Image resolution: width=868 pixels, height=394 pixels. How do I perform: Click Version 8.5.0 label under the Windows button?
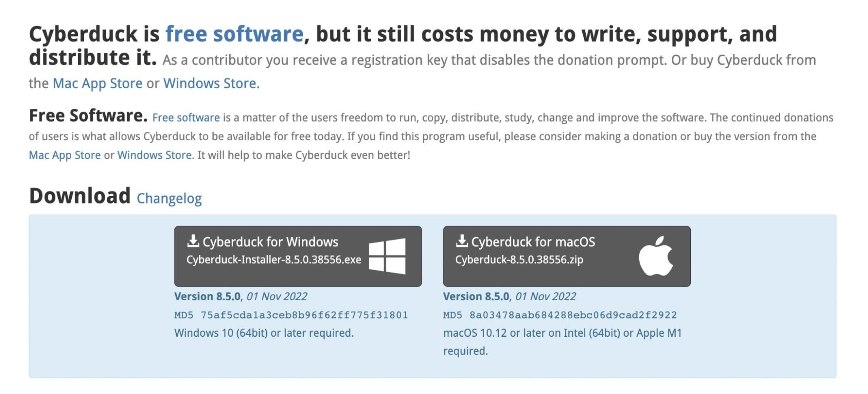[207, 296]
